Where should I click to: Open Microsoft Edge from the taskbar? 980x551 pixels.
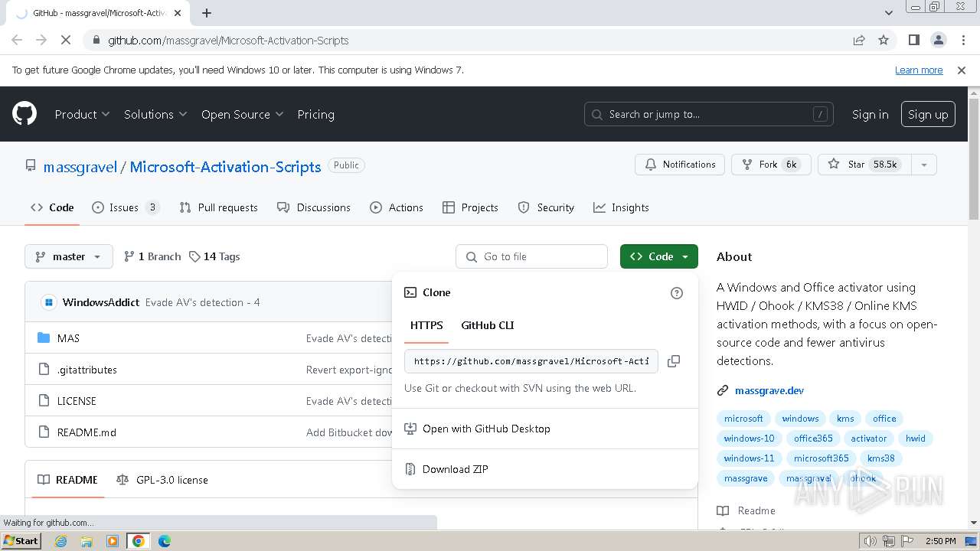165,541
